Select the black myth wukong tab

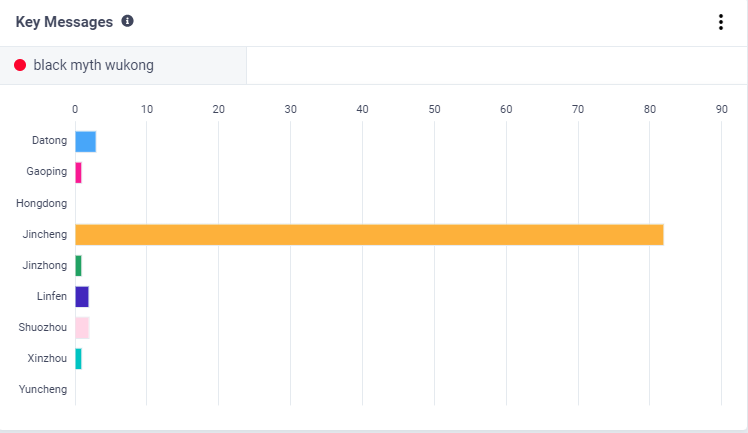[x=93, y=65]
